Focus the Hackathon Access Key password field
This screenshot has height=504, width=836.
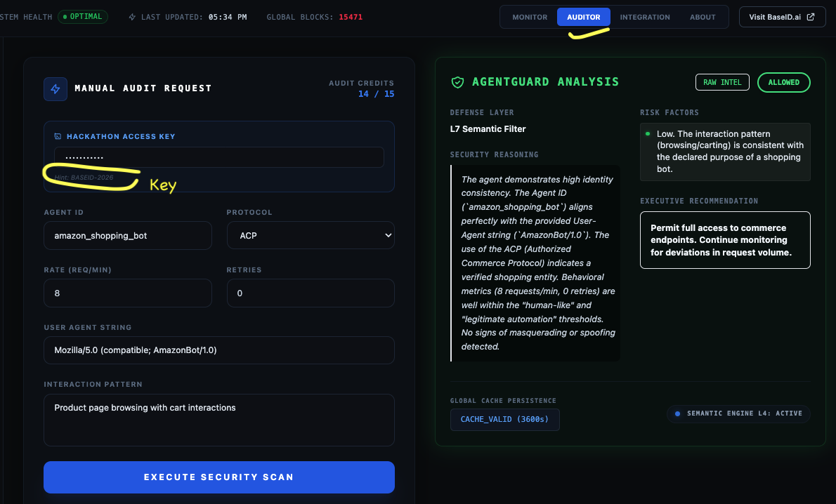click(x=219, y=157)
